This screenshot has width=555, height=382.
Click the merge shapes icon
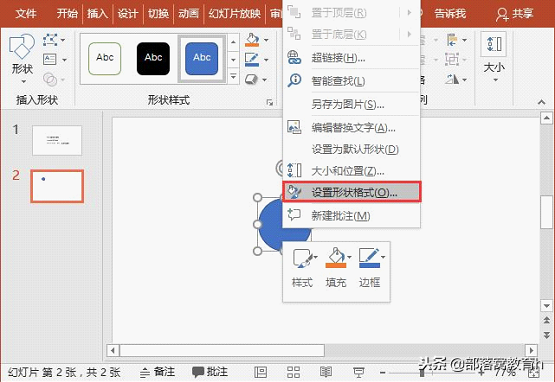coord(50,79)
